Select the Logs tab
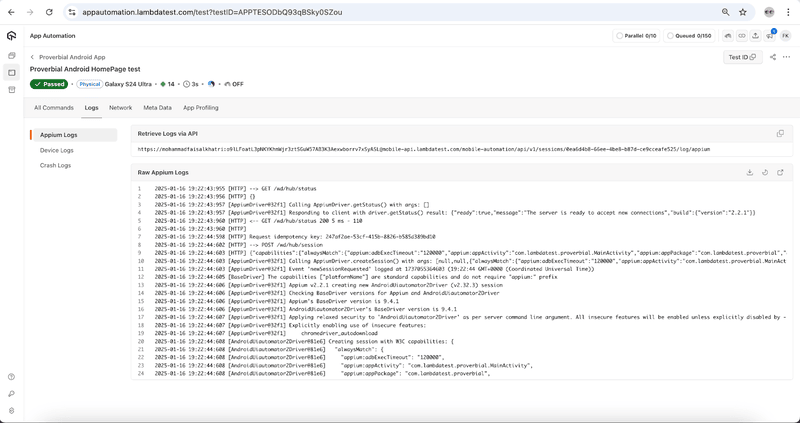 (91, 108)
